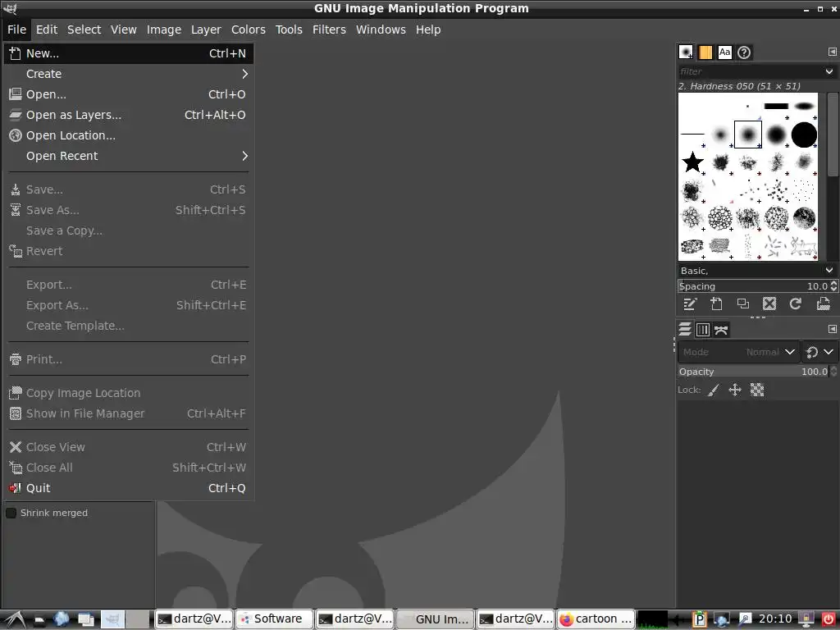Toggle lock alpha channel icon
Viewport: 840px width, 630px height.
pos(757,390)
